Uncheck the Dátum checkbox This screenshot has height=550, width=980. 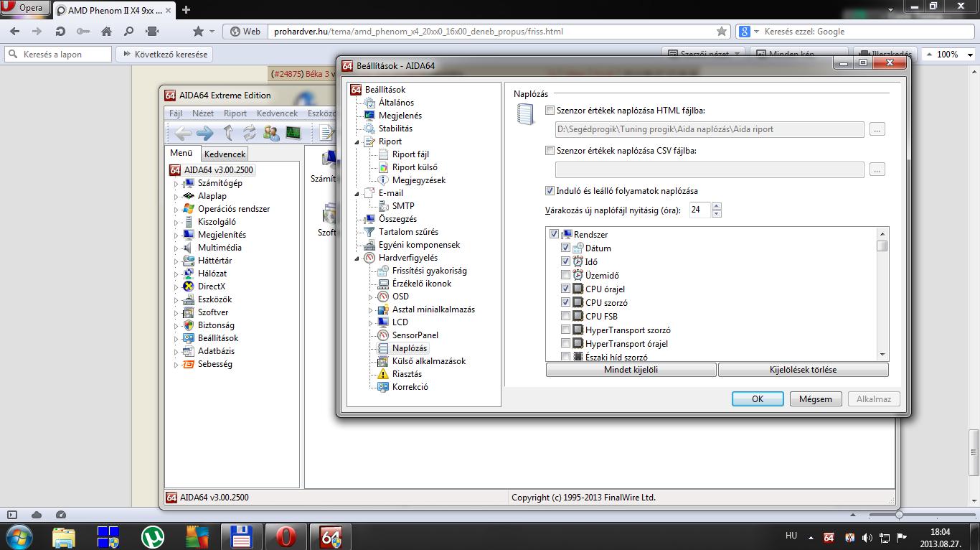566,248
